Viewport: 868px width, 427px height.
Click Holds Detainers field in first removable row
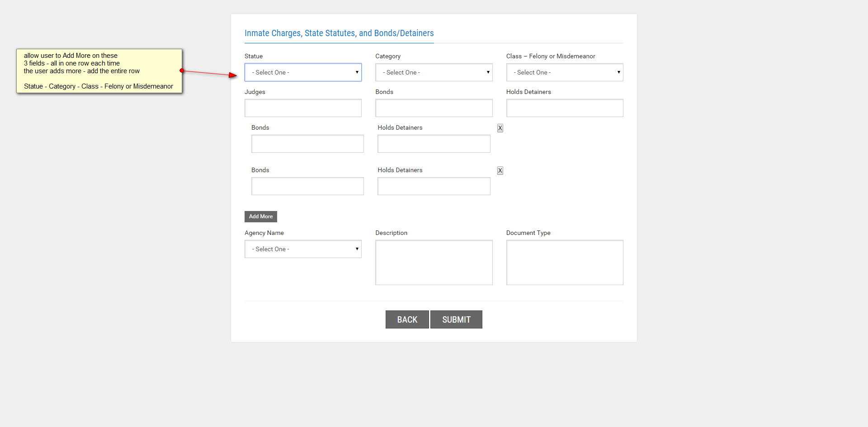[x=434, y=144]
